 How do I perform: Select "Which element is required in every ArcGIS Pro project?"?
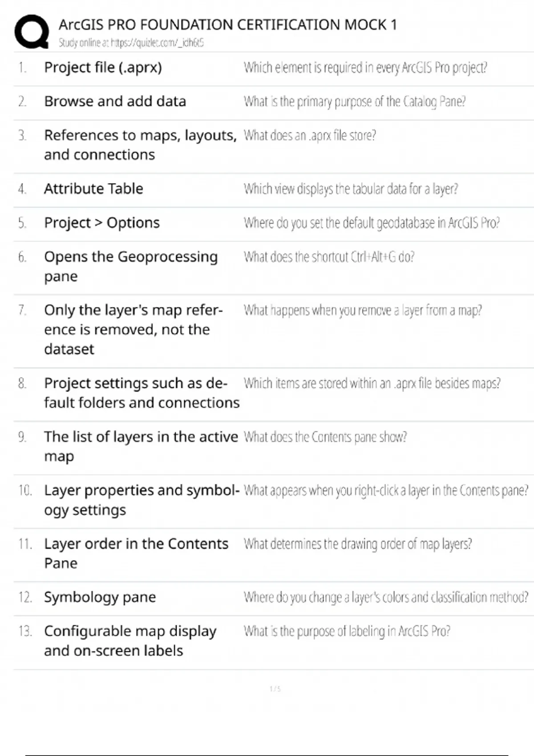(x=365, y=68)
